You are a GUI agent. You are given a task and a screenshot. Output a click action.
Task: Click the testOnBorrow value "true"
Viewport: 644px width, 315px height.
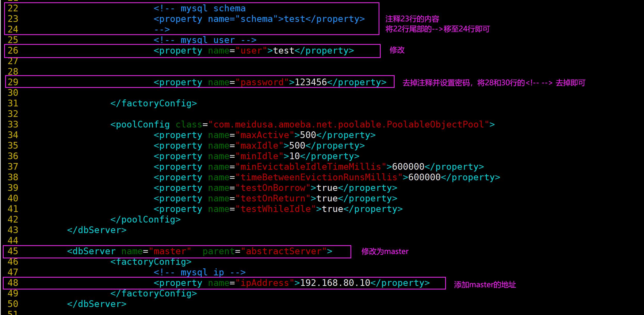pos(327,188)
